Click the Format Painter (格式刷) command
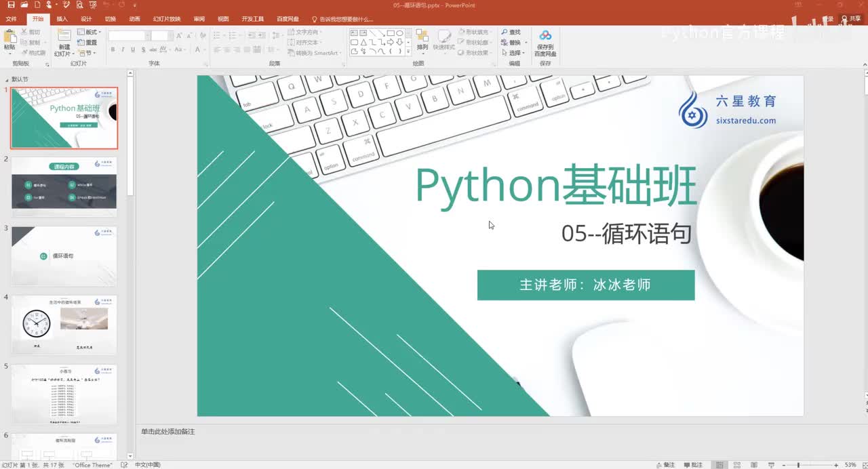Screen dimensions: 868x469 33,52
